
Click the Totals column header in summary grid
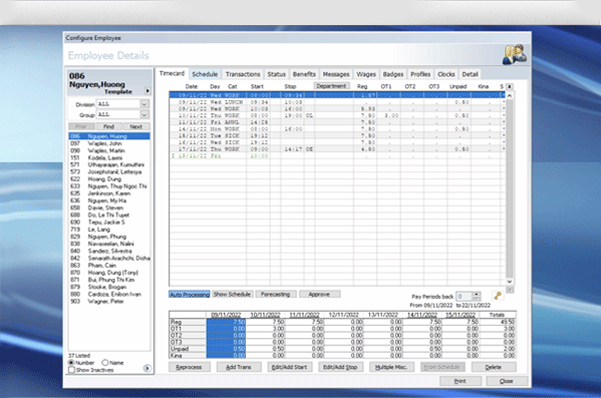point(497,315)
